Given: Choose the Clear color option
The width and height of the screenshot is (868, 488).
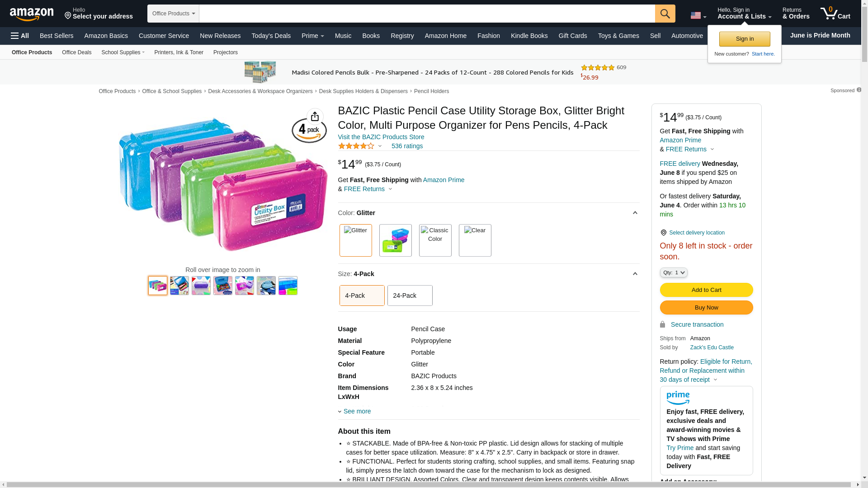Looking at the screenshot, I should tap(475, 240).
